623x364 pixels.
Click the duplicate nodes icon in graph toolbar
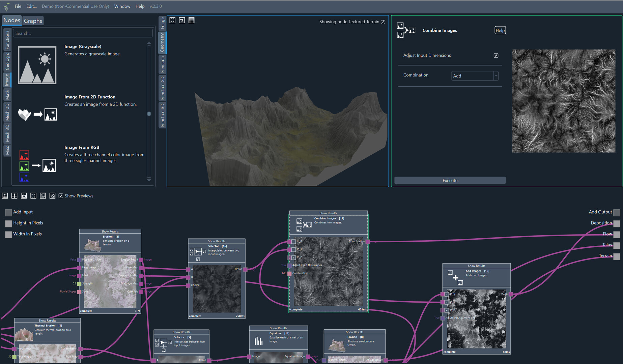(43, 196)
